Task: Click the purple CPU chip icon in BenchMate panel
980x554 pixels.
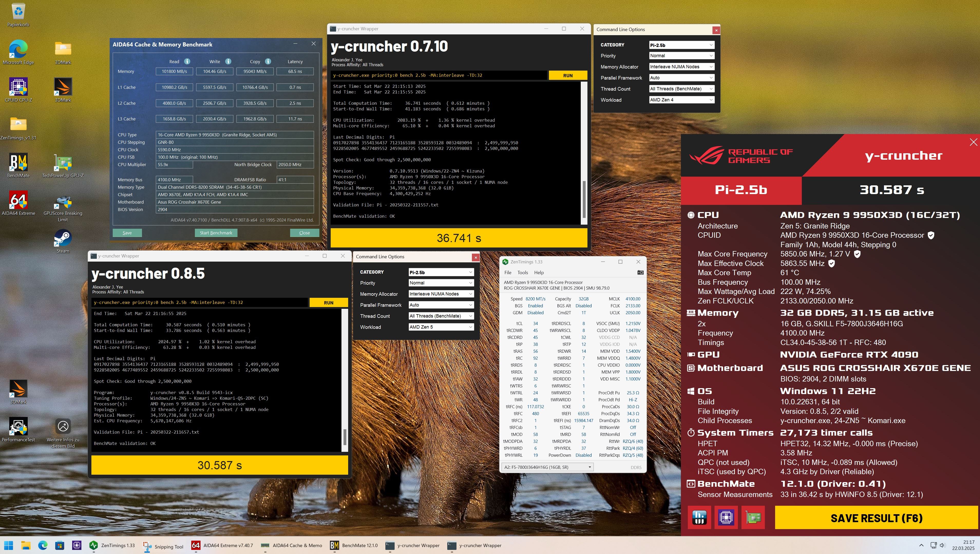Action: 726,518
